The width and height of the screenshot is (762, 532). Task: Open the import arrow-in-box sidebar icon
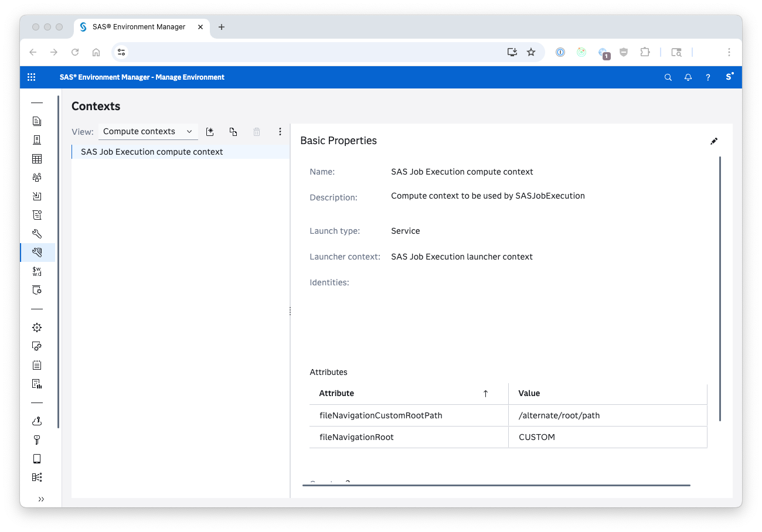(x=37, y=196)
